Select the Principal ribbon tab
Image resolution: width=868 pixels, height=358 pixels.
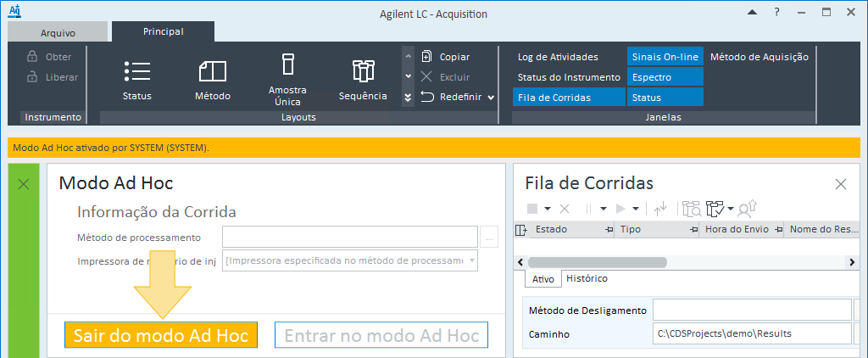164,31
